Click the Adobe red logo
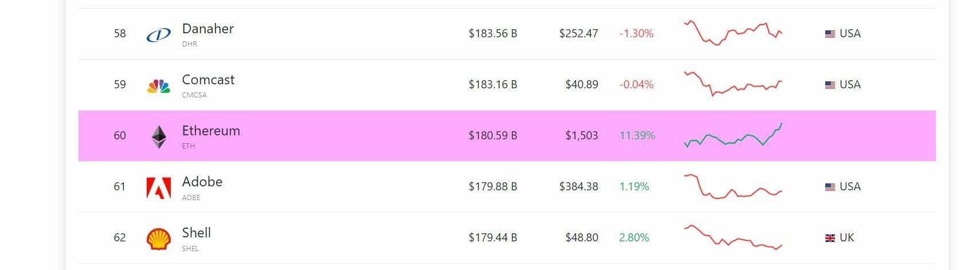The image size is (980, 270). (x=159, y=188)
